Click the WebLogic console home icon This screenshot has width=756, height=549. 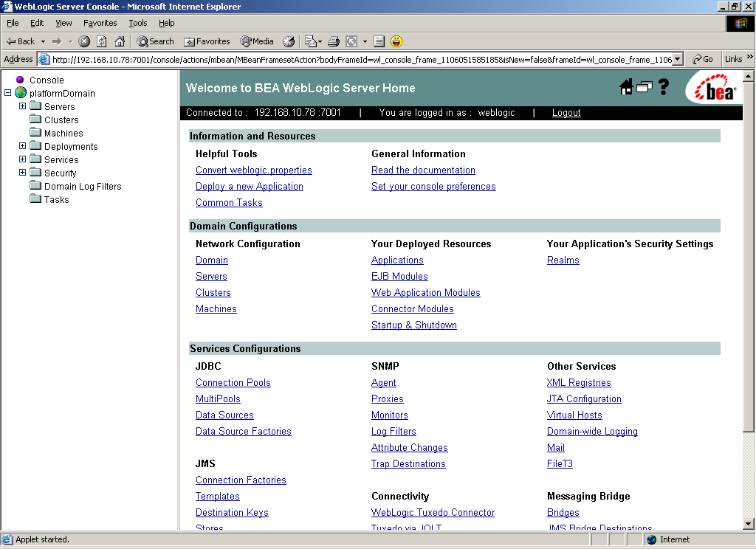(626, 87)
